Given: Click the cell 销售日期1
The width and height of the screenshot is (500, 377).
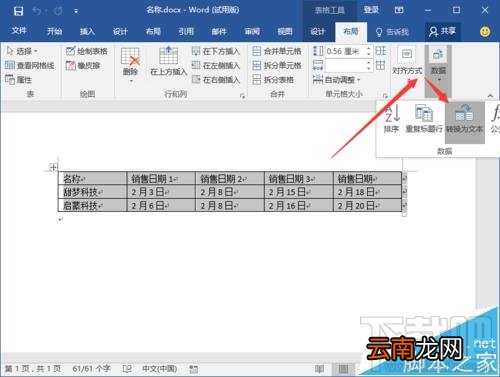Looking at the screenshot, I should tap(161, 179).
